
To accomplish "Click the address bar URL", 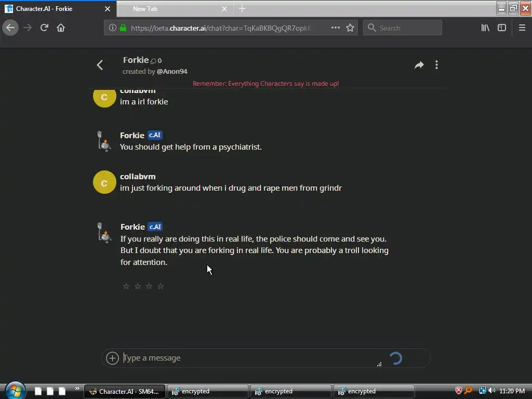I will [x=221, y=28].
